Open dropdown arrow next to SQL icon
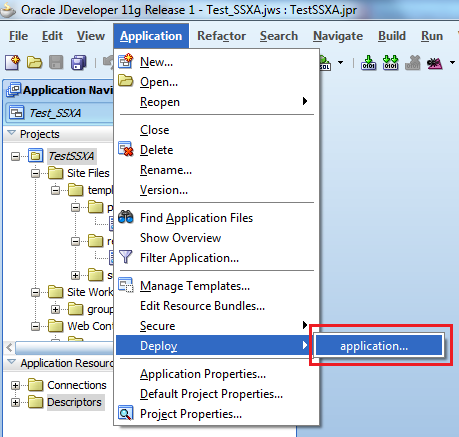459x437 pixels. coord(340,62)
